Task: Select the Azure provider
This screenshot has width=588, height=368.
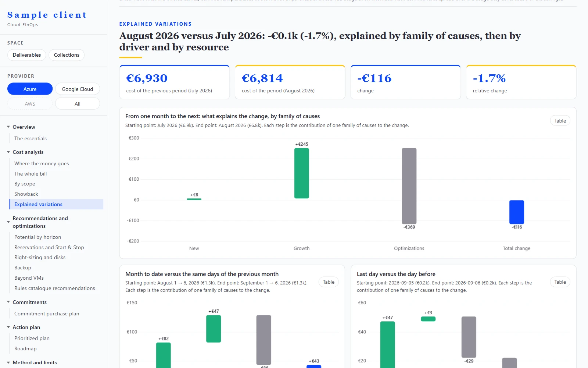Action: 30,89
